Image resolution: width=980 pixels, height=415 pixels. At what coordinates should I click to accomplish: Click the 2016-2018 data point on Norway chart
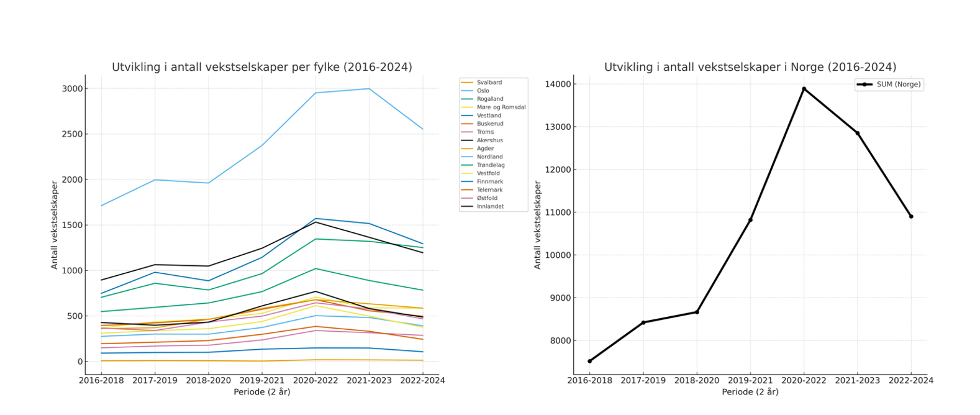[x=589, y=361]
